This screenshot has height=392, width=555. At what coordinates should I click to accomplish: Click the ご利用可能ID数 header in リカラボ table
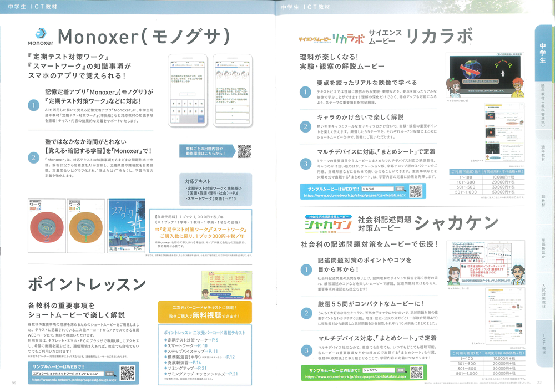466,171
